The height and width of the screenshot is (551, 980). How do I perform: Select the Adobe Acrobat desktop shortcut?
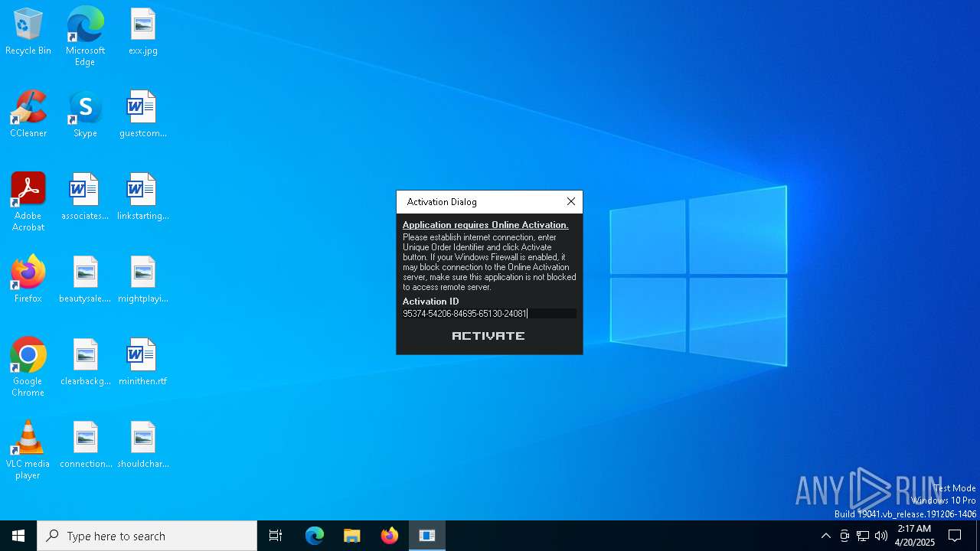(x=28, y=202)
